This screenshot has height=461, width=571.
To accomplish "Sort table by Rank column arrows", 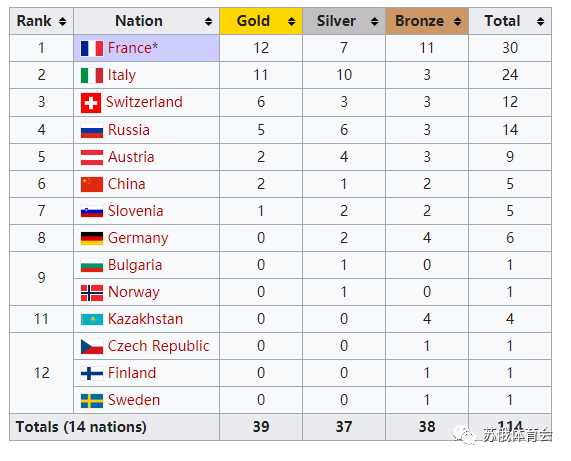I will 63,21.
